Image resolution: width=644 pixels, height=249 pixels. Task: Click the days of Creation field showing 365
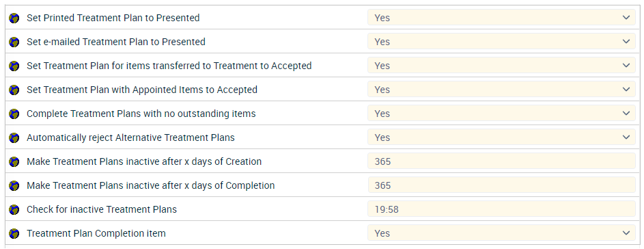click(x=501, y=161)
